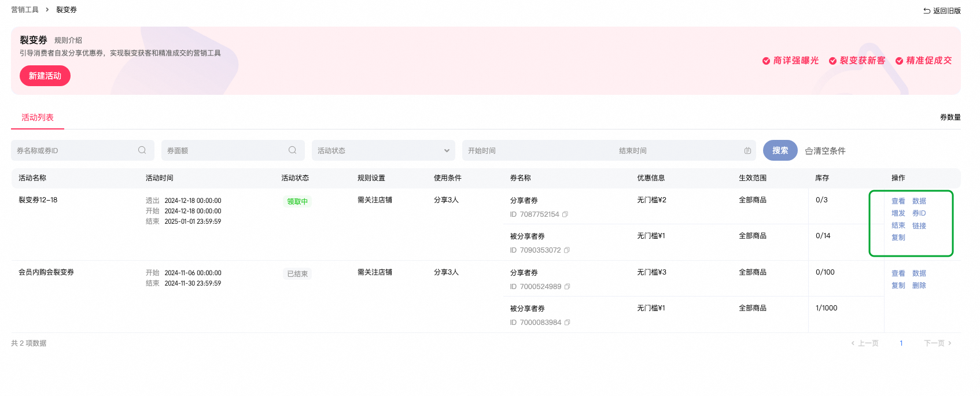
Task: Copy coupon ID 7000083984 with copy icon
Action: point(568,323)
